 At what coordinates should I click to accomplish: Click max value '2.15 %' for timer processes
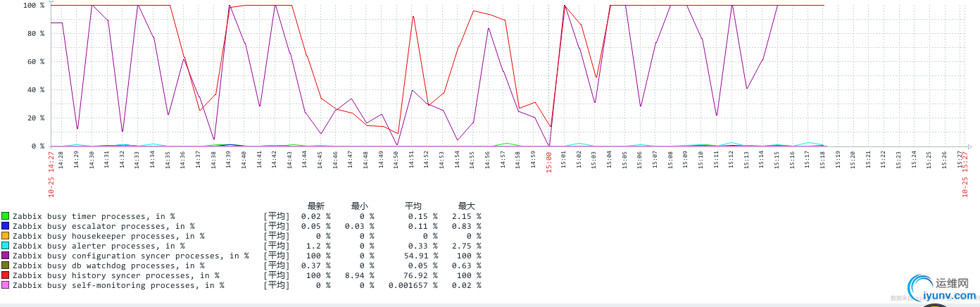pyautogui.click(x=466, y=216)
